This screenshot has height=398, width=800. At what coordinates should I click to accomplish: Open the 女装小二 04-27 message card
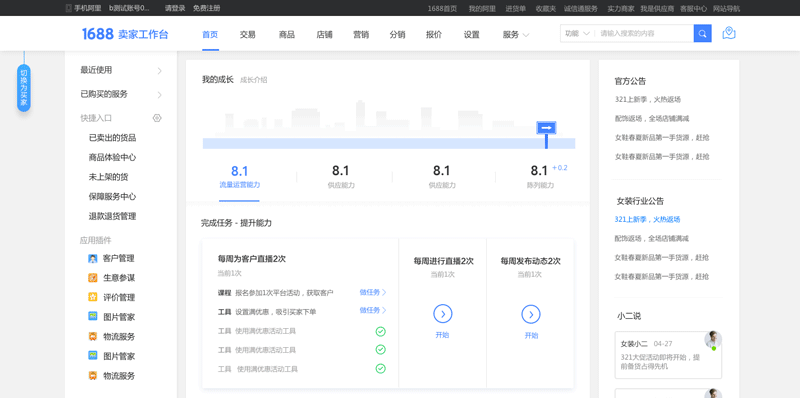668,355
